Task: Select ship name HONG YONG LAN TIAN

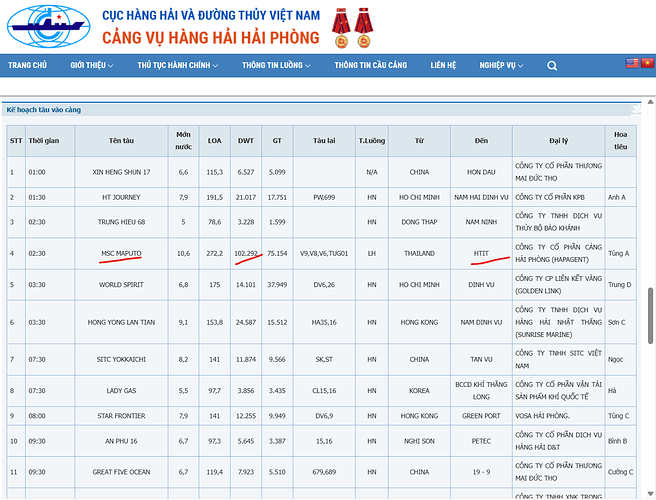Action: [x=121, y=322]
